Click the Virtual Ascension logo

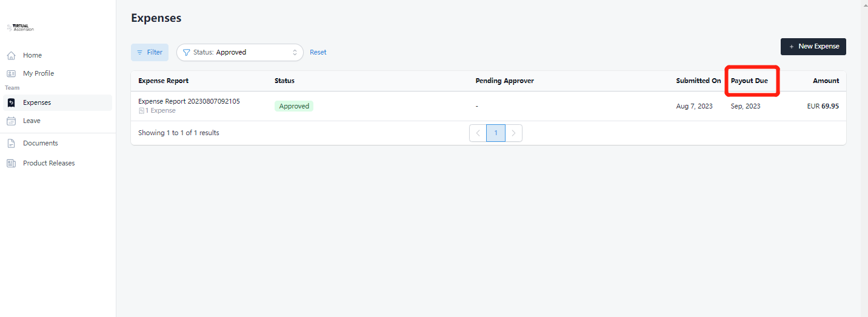click(21, 28)
